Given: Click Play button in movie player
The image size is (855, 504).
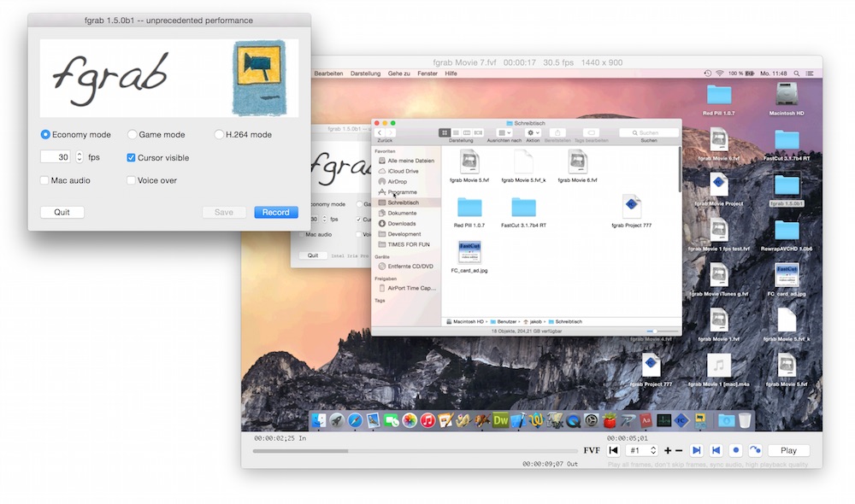Looking at the screenshot, I should coord(788,450).
